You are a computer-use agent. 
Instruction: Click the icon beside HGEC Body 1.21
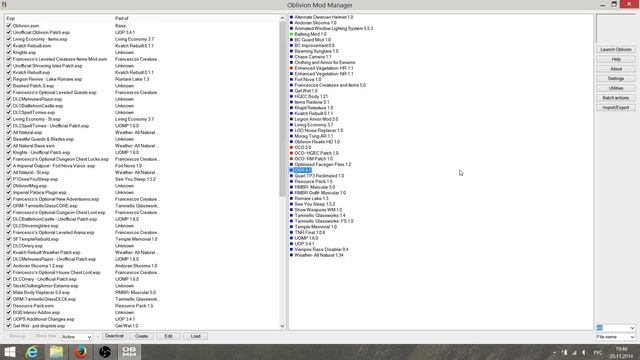pos(291,96)
